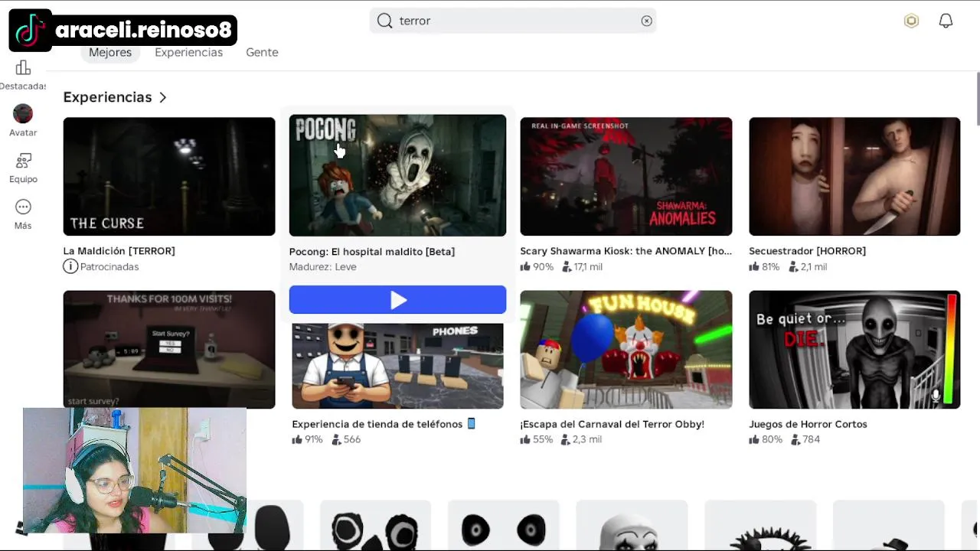Screen dimensions: 980x551
Task: Select the two black eyes face item
Action: 504,526
